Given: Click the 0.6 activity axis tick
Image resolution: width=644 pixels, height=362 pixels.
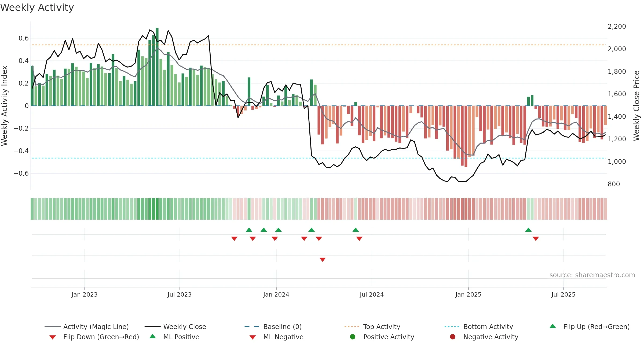Looking at the screenshot, I should [24, 38].
